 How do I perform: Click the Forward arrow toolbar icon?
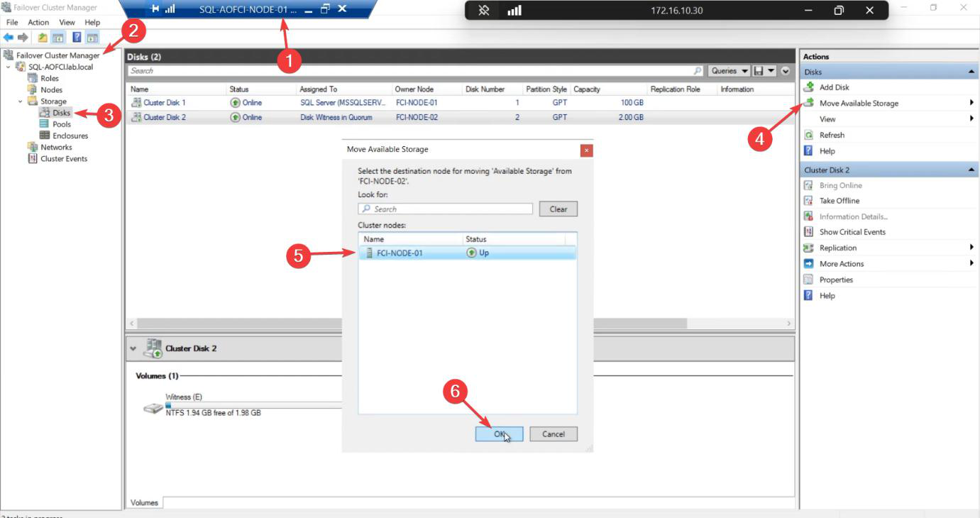23,37
